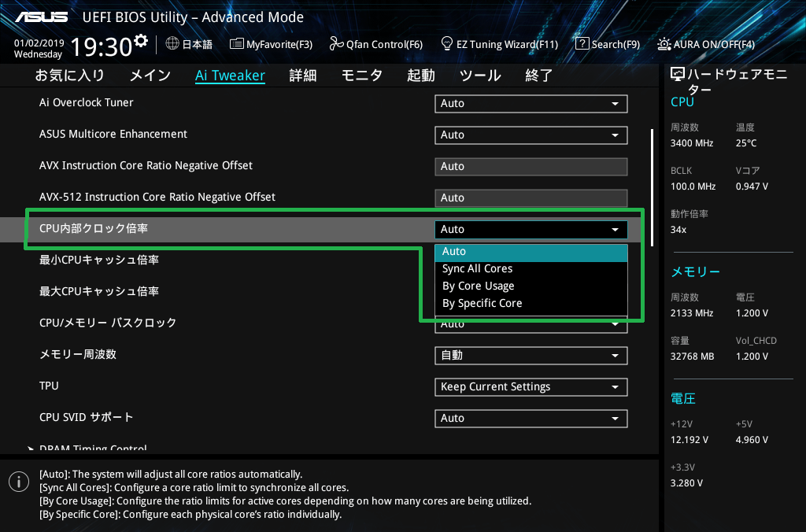Click the 01/02/2019 date text
The image size is (806, 532).
click(39, 43)
